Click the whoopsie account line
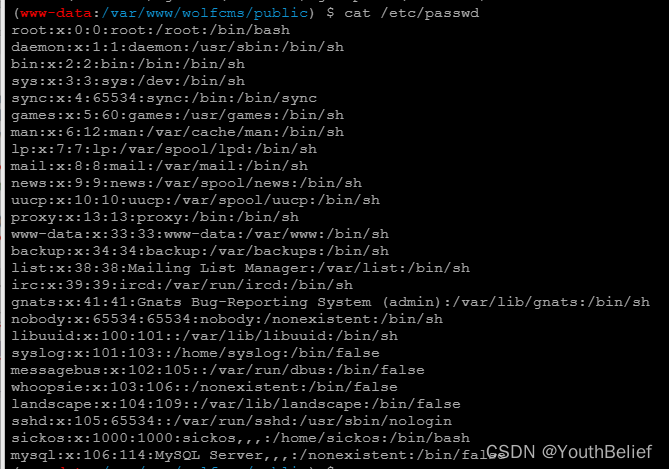The height and width of the screenshot is (469, 669). pos(204,387)
